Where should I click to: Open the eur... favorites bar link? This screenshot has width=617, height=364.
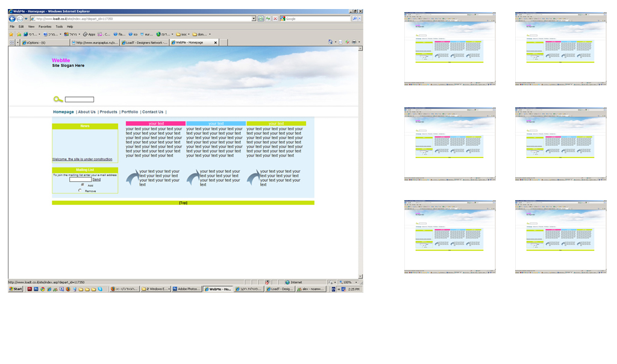(x=146, y=34)
